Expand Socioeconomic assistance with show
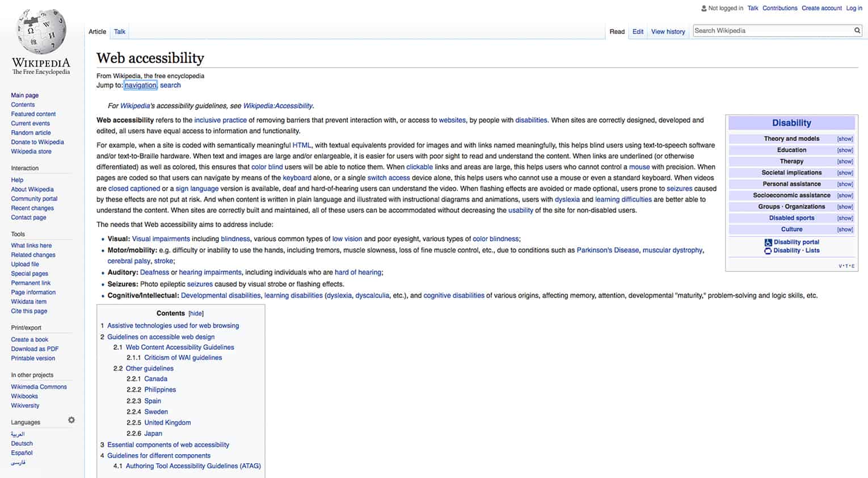The height and width of the screenshot is (478, 868). (x=845, y=196)
